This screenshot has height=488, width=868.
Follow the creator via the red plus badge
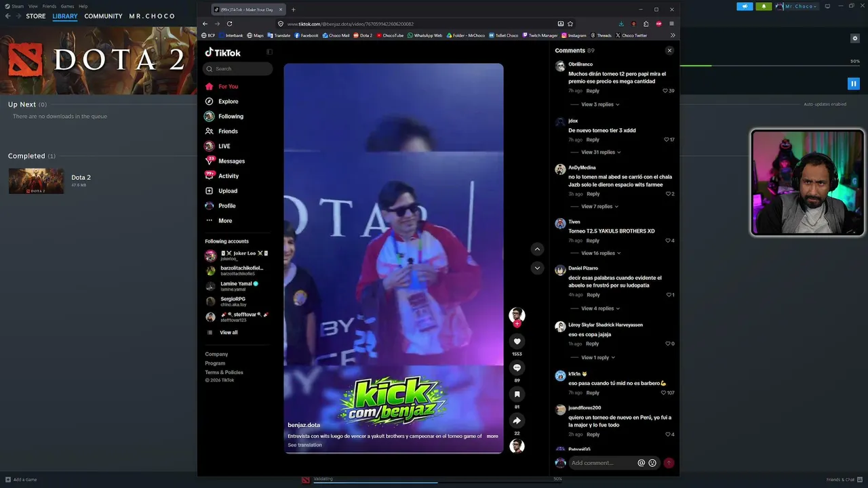click(x=517, y=324)
